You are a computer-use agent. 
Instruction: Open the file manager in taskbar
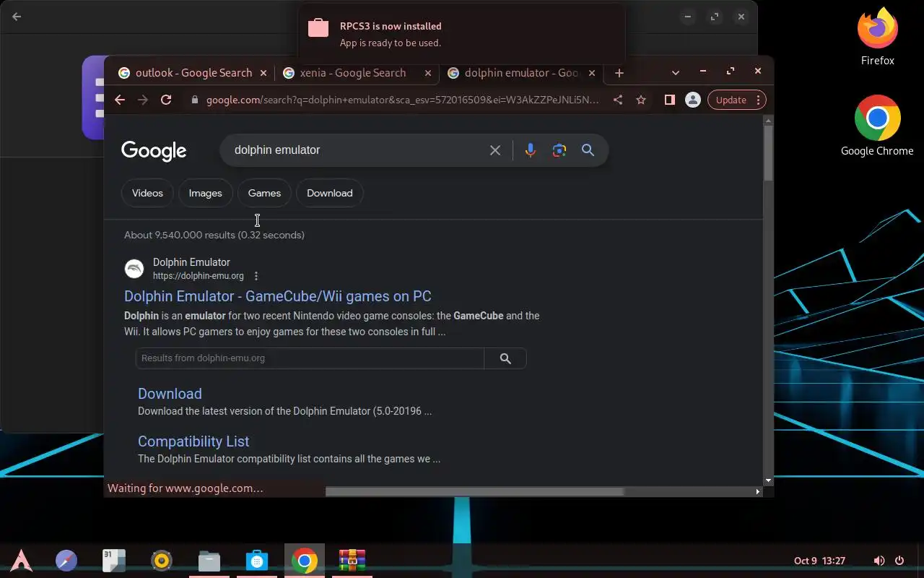pyautogui.click(x=209, y=561)
